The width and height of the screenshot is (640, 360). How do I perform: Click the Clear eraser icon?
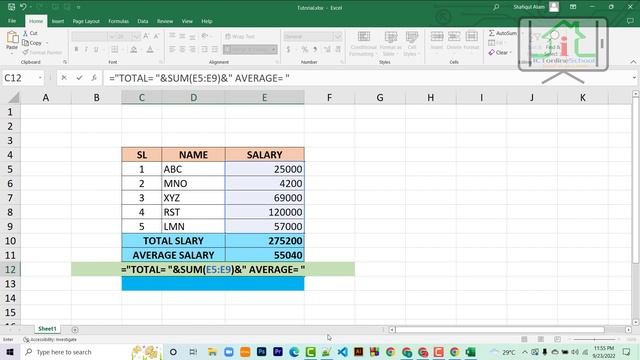point(491,52)
